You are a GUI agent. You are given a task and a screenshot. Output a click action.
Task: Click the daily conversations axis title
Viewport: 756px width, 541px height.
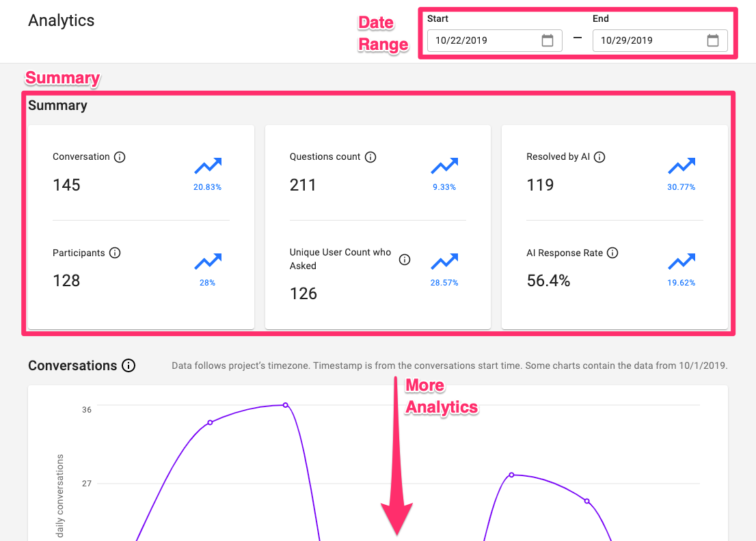coord(59,496)
